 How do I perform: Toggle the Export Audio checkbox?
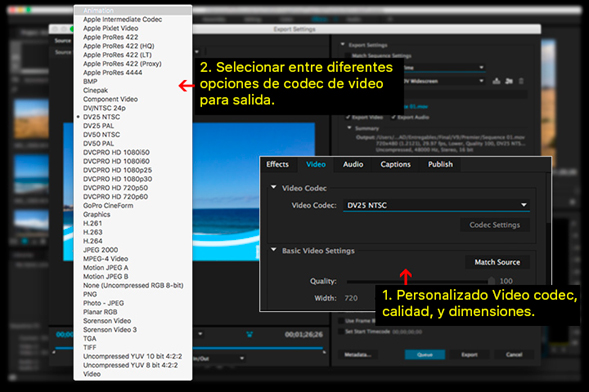click(393, 117)
